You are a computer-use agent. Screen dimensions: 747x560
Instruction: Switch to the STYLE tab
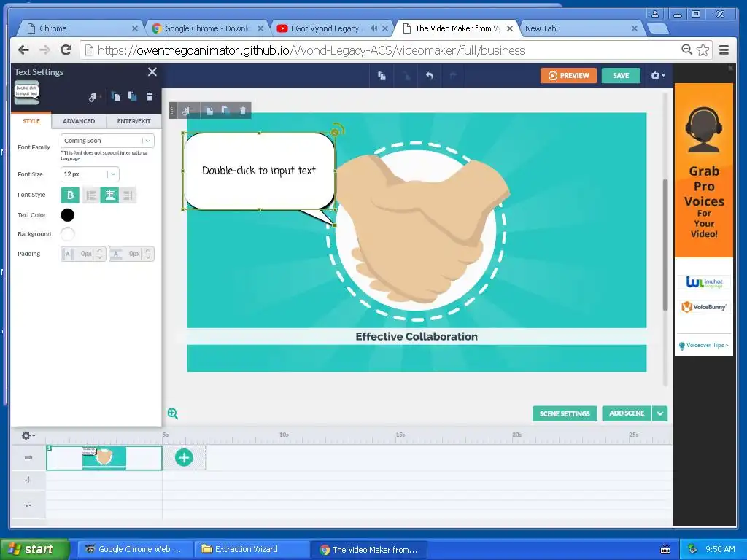click(x=31, y=121)
